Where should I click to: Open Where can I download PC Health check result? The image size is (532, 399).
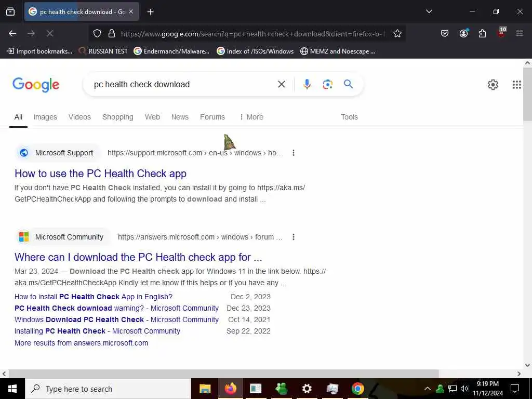click(x=138, y=257)
